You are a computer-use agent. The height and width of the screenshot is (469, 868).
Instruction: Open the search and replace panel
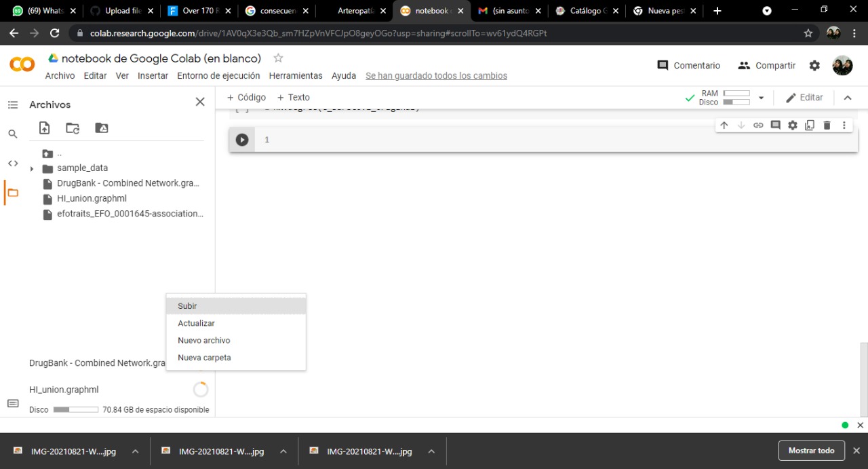(x=13, y=134)
